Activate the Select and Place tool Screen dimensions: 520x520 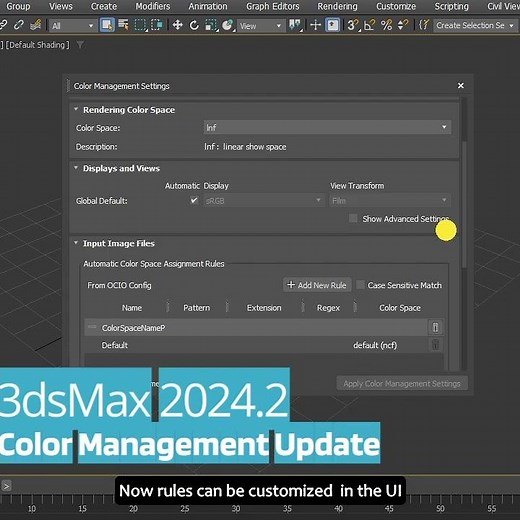pos(227,25)
